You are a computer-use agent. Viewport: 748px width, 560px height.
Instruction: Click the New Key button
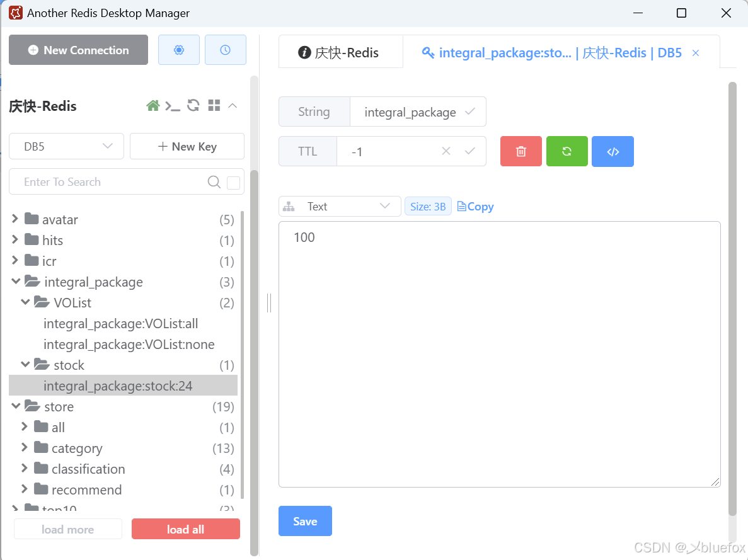click(x=187, y=146)
